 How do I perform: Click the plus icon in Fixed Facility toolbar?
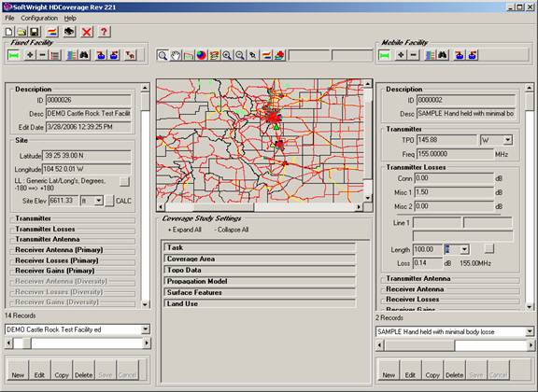coord(30,55)
